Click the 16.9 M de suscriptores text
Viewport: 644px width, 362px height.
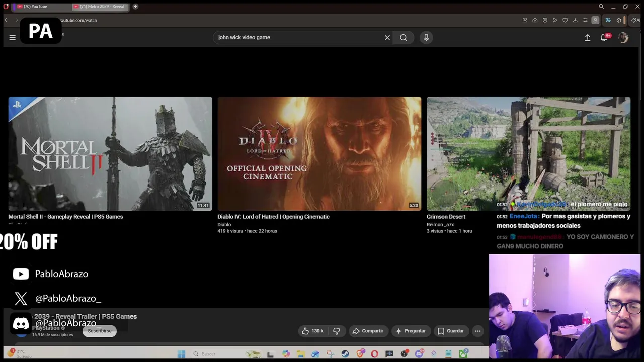[x=52, y=335]
